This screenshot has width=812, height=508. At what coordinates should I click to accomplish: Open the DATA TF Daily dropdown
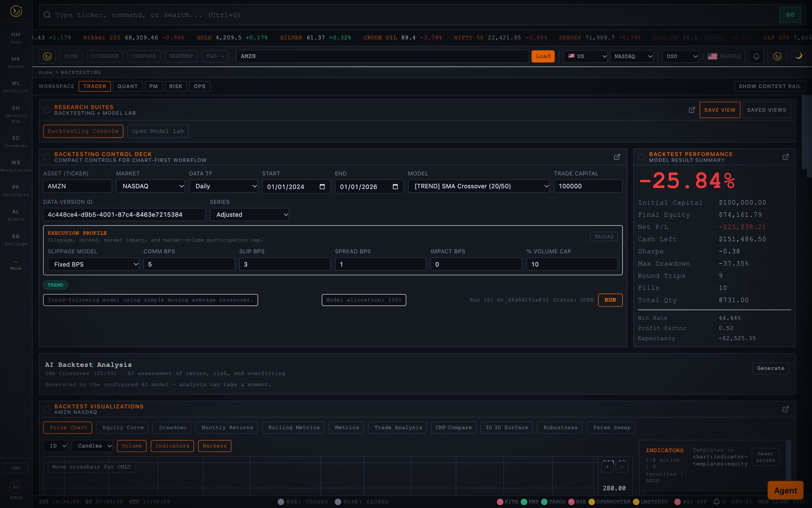tap(223, 186)
